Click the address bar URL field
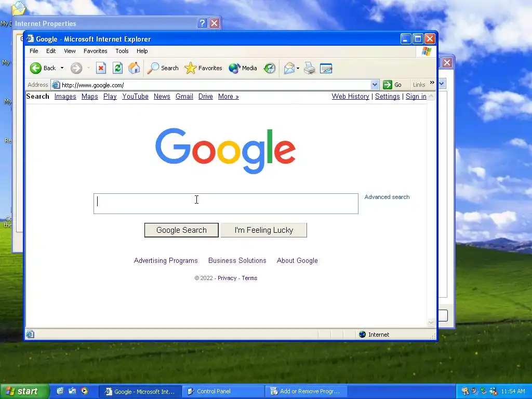The height and width of the screenshot is (399, 532). click(x=216, y=85)
